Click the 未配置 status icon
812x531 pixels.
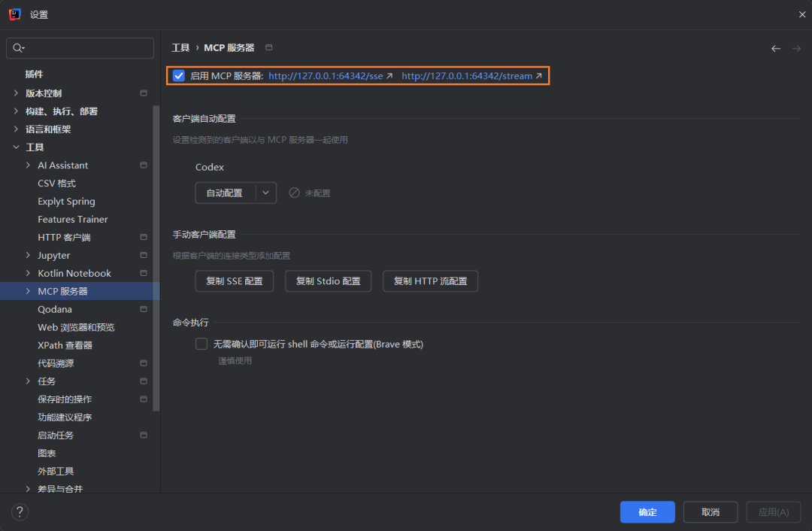pos(294,193)
